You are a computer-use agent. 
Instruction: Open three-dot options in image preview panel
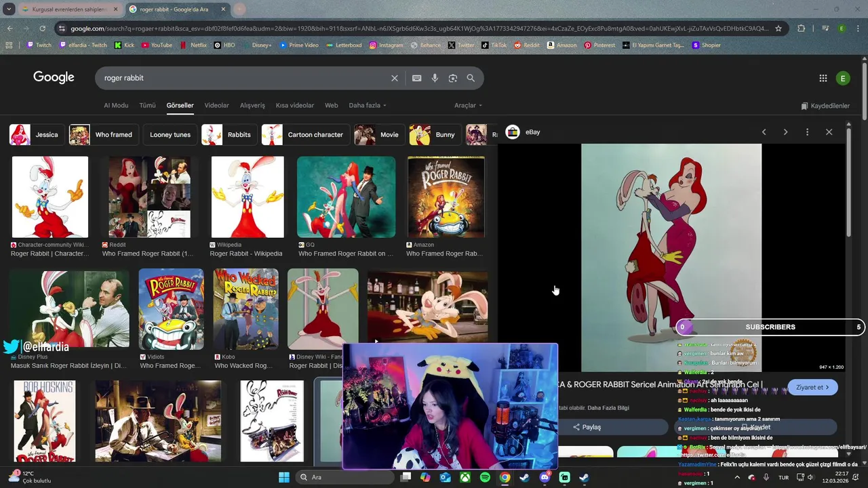807,132
